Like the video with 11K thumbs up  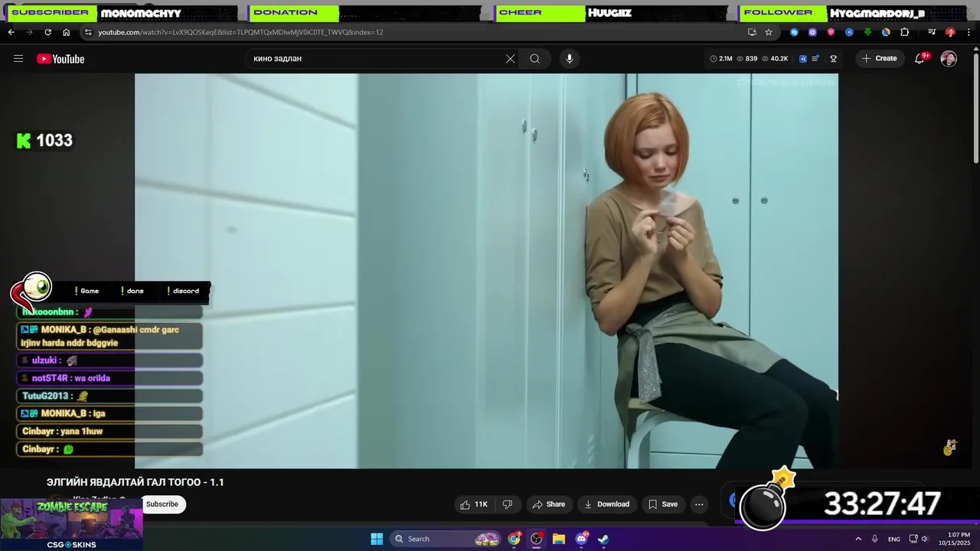474,504
